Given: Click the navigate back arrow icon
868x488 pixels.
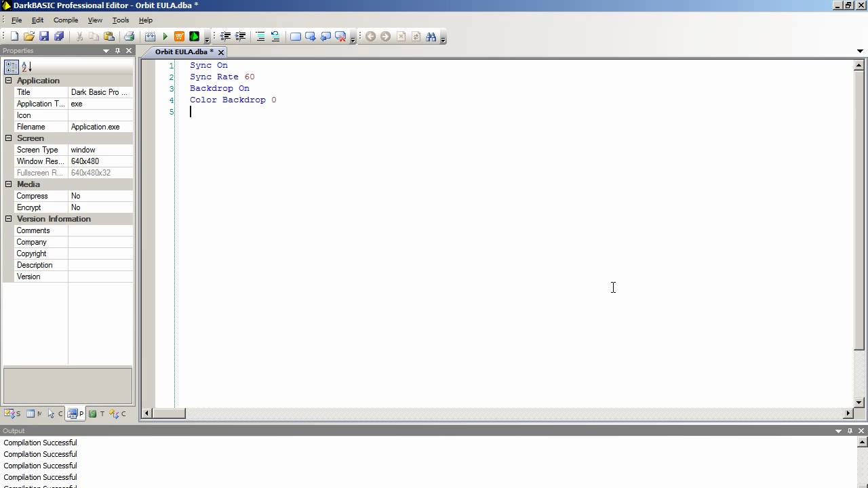Looking at the screenshot, I should (370, 37).
